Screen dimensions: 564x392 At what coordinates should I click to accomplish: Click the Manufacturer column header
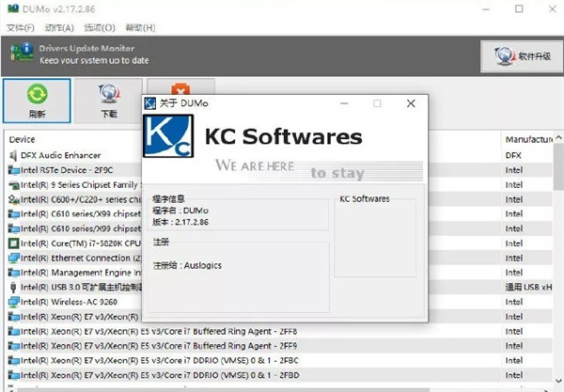tap(528, 139)
